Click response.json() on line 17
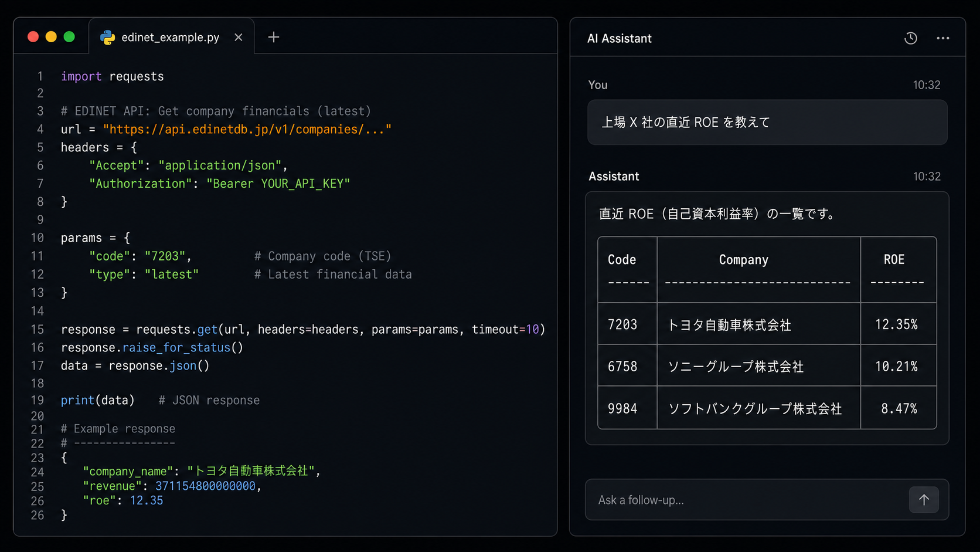Screen dimensions: 980x552 click(159, 366)
